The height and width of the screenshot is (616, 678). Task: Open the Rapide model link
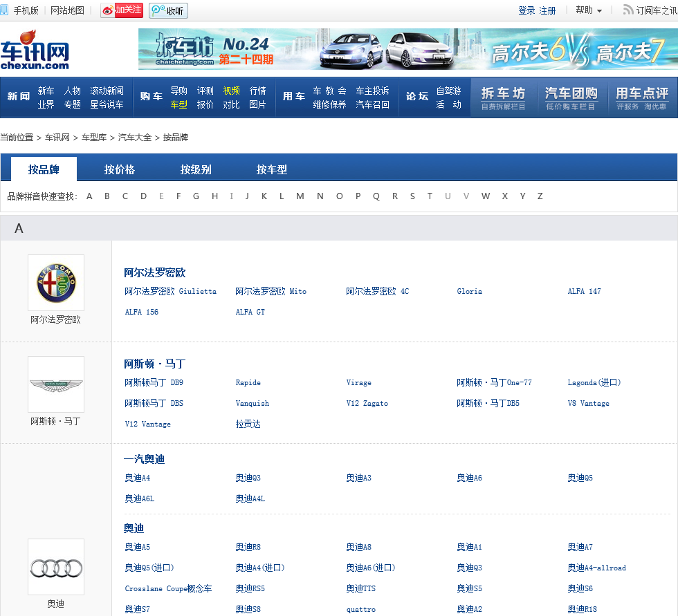pyautogui.click(x=248, y=382)
